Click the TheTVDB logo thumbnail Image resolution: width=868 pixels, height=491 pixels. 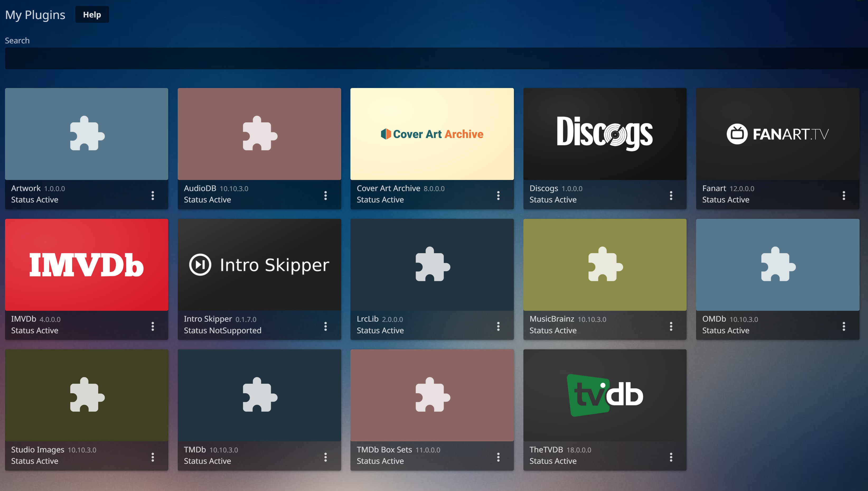pyautogui.click(x=604, y=395)
